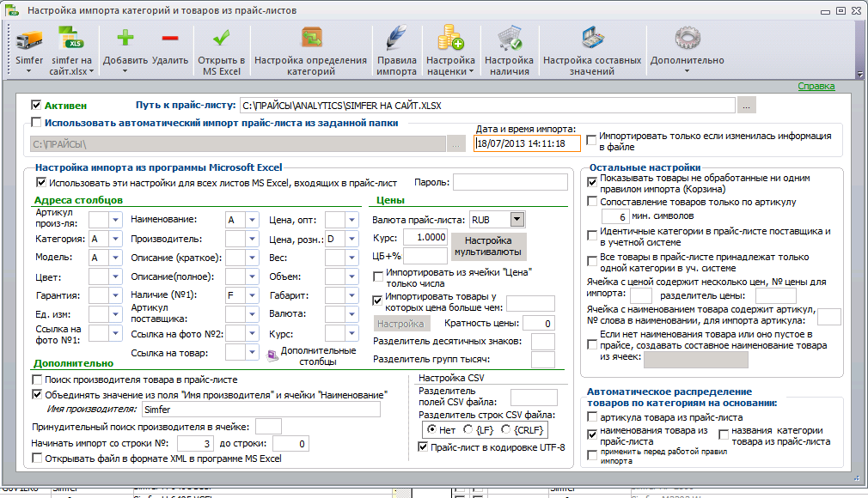
Task: Click 'Начинать импорт со строки №' field
Action: click(x=195, y=443)
